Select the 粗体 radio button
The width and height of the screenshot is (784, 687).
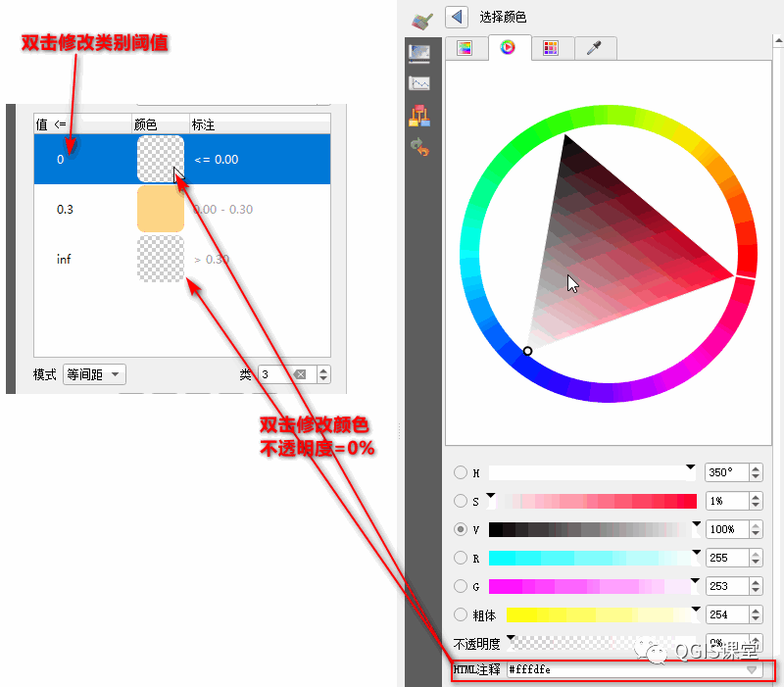click(x=460, y=614)
